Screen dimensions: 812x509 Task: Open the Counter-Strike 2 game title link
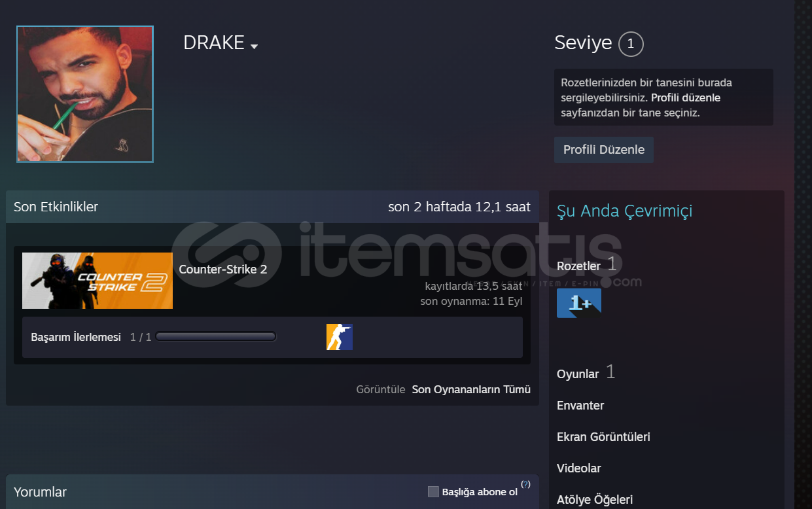coord(223,269)
